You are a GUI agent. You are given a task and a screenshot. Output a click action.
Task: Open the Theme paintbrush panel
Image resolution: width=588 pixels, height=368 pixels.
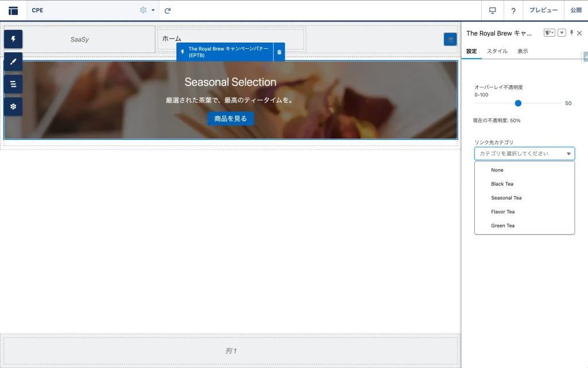[13, 62]
